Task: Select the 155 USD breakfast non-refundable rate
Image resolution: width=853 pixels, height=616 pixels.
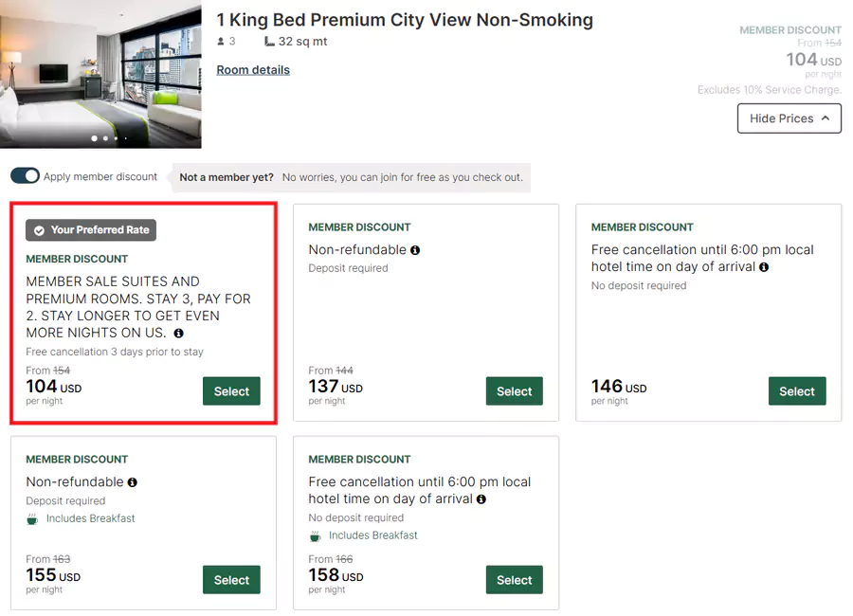Action: (231, 580)
